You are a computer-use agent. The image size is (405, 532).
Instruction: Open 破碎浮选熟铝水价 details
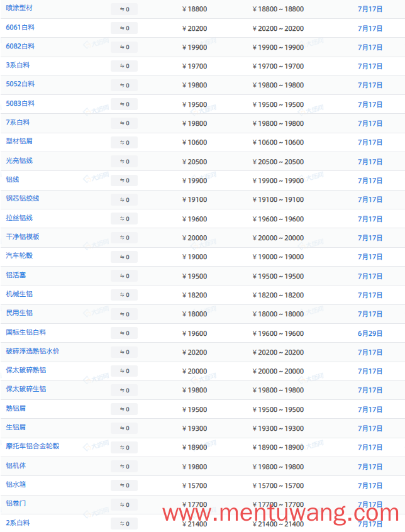[33, 351]
